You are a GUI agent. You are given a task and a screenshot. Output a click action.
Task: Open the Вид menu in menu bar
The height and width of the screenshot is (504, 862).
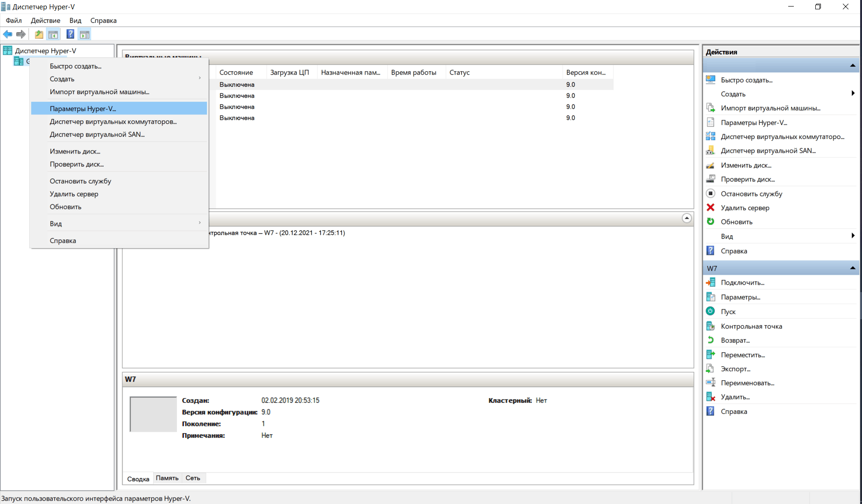[75, 21]
